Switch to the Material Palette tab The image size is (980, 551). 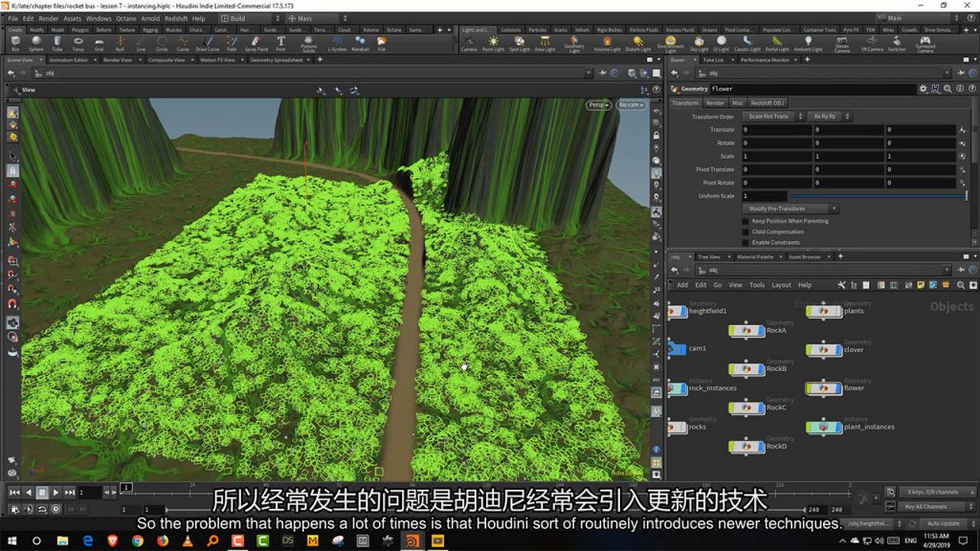pos(755,256)
